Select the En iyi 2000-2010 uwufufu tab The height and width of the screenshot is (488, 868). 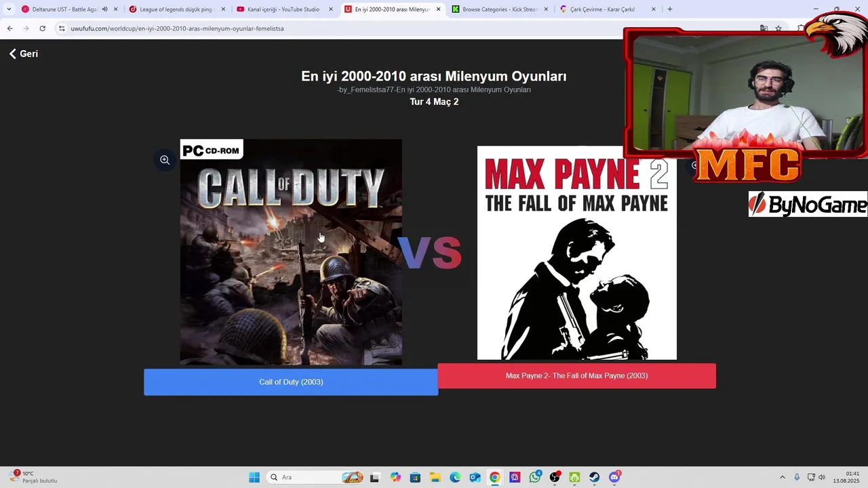pyautogui.click(x=392, y=9)
